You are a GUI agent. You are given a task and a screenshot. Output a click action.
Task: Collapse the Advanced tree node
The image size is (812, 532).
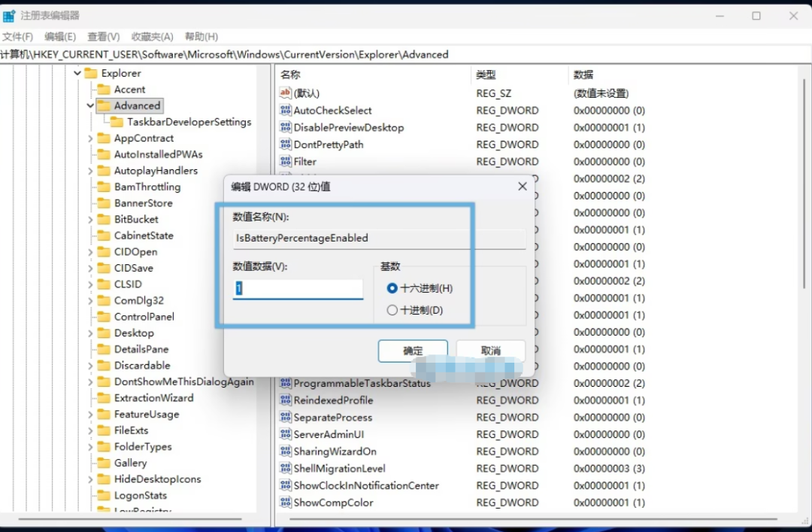(90, 106)
